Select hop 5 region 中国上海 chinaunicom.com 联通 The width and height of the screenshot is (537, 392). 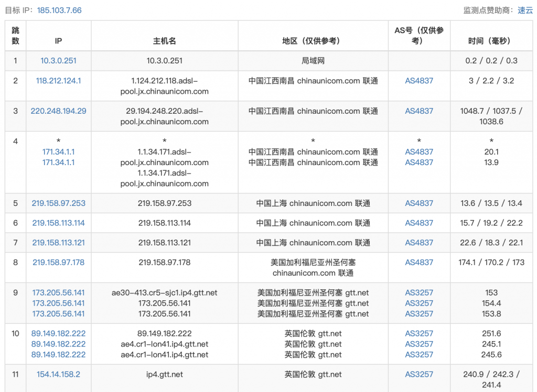(x=313, y=203)
